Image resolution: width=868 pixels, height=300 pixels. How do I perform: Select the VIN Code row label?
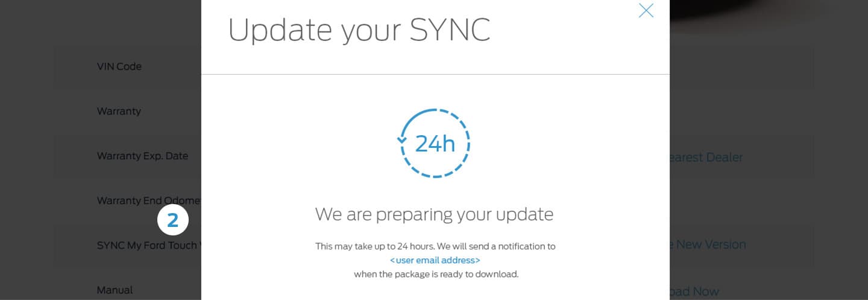(x=119, y=66)
